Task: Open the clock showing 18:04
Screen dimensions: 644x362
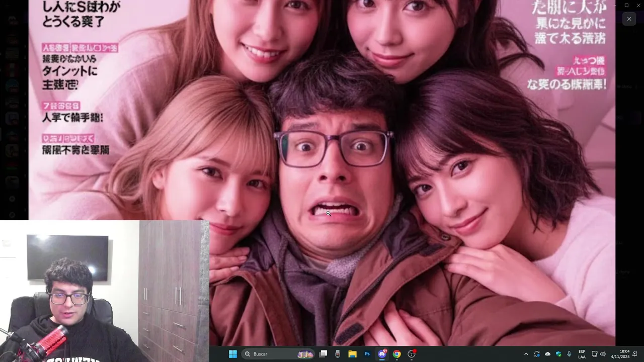Action: 620,354
